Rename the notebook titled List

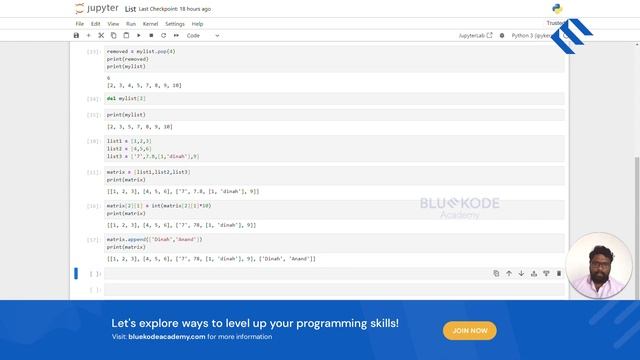pos(130,9)
